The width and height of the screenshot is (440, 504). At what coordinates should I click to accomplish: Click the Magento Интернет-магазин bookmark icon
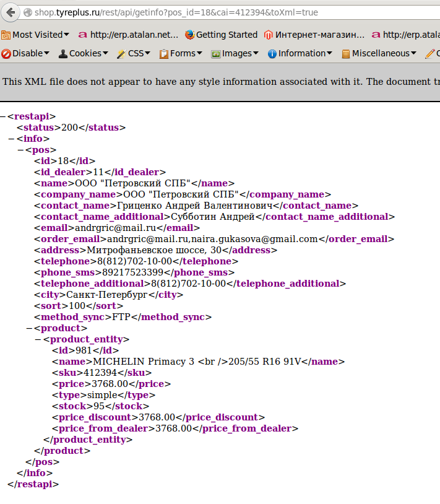coord(268,35)
